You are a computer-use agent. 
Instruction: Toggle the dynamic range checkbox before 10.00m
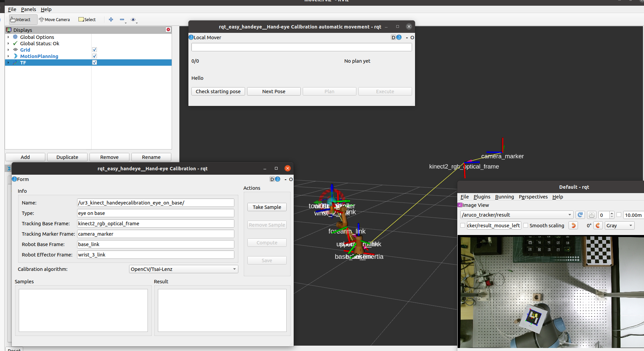pos(619,215)
